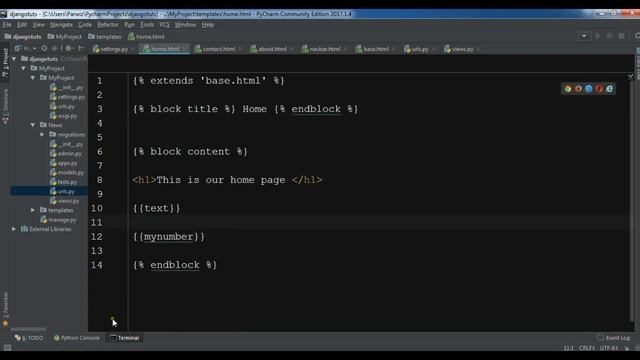This screenshot has width=640, height=360.
Task: Open Search Everywhere magnifier icon
Action: pos(637,36)
